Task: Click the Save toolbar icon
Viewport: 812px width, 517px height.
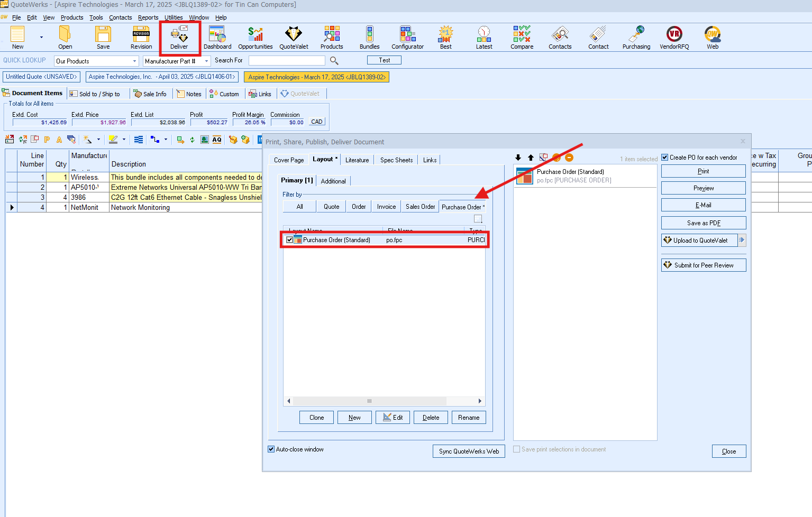Action: 103,38
